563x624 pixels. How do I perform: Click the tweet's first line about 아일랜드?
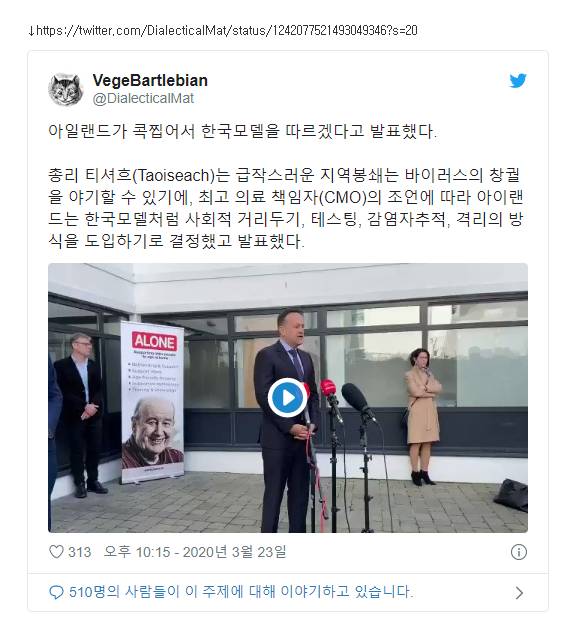point(242,131)
